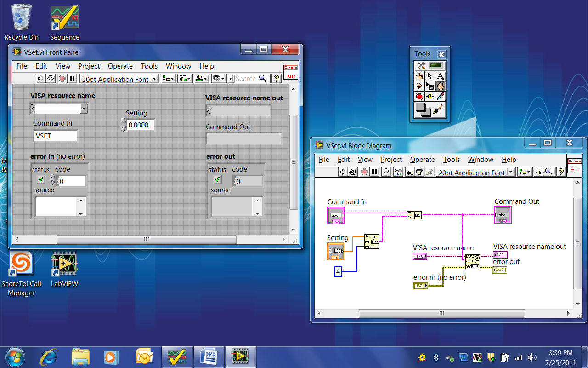
Task: Toggle Highlight Execution light bulb in Block Diagram
Action: click(x=386, y=172)
